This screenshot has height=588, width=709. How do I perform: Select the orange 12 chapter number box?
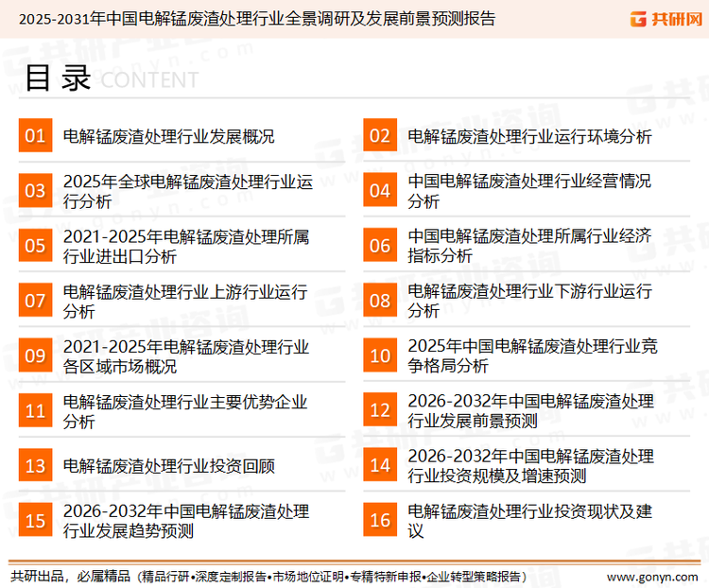click(x=380, y=409)
